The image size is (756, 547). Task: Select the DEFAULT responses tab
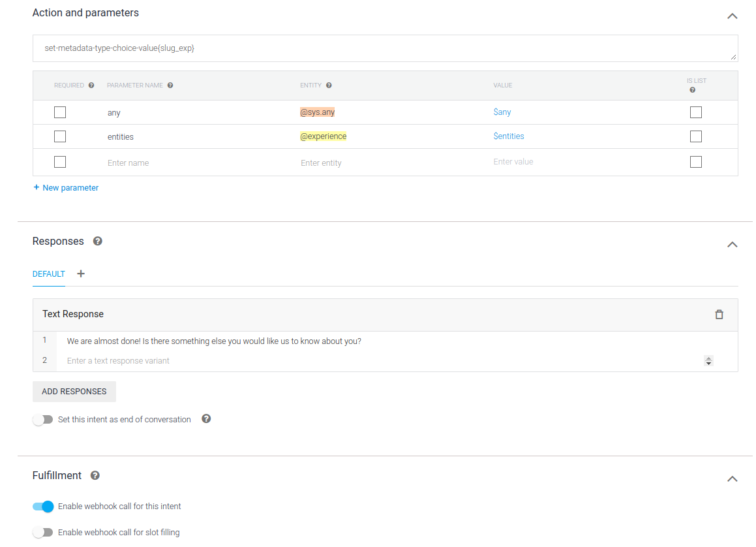(49, 274)
